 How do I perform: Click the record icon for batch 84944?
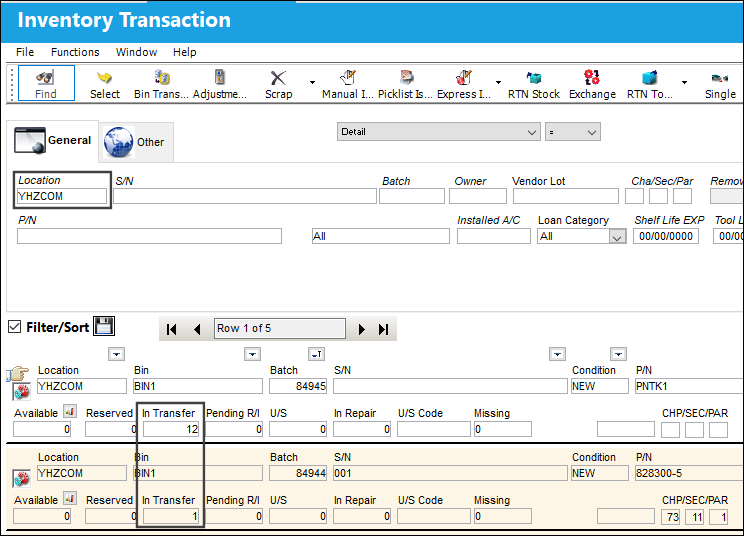[21, 479]
